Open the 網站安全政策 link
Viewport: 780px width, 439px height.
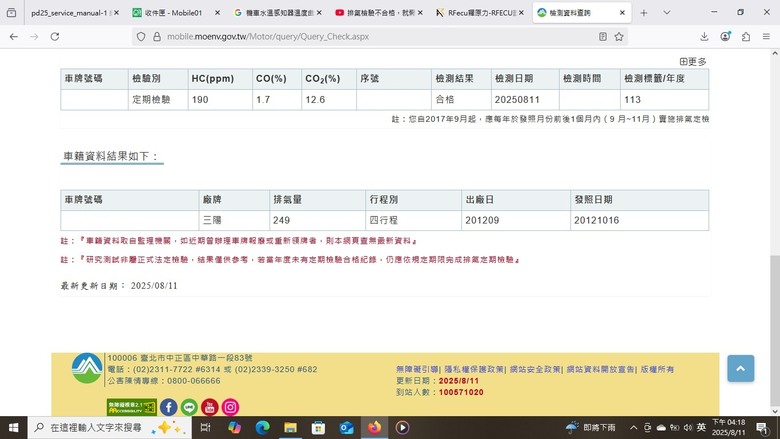pos(535,369)
